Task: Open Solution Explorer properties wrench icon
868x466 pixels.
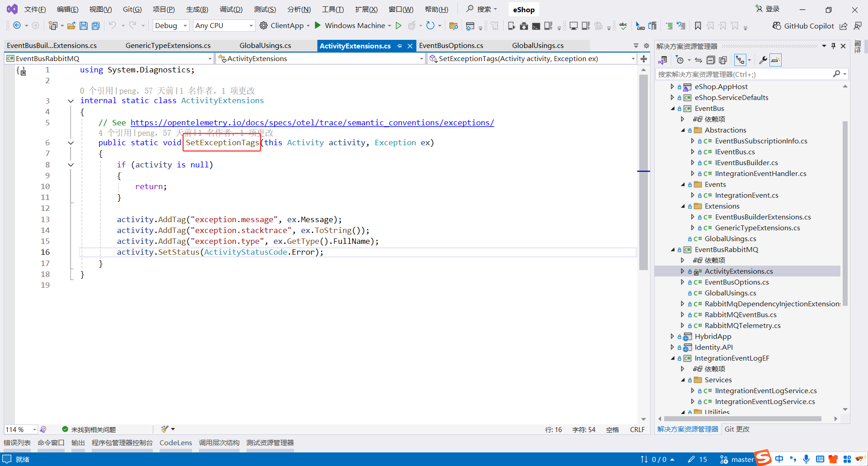Action: pyautogui.click(x=763, y=60)
